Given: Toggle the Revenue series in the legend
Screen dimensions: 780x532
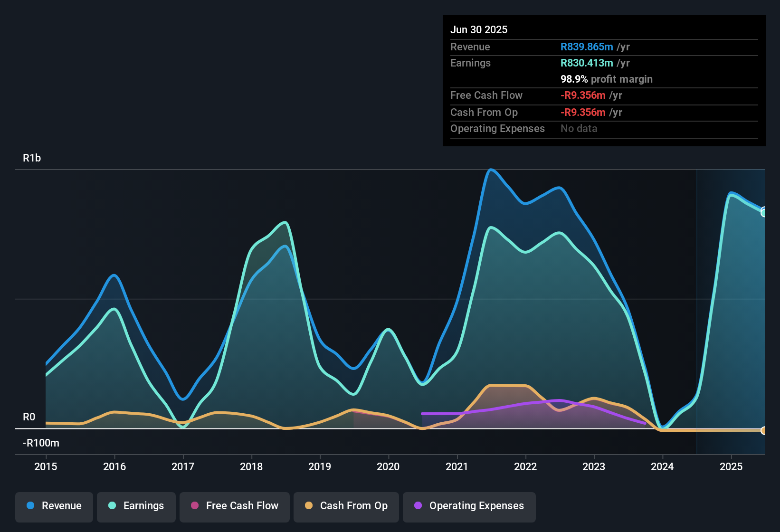Looking at the screenshot, I should tap(54, 506).
